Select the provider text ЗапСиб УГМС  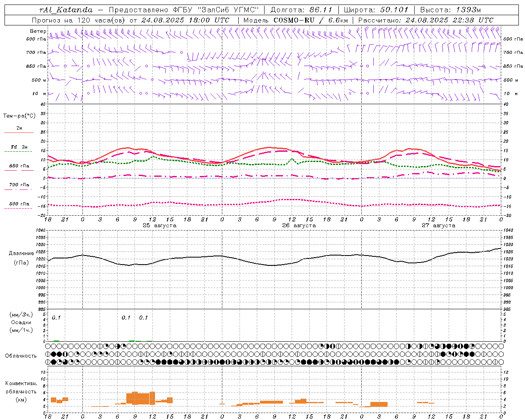pos(228,10)
